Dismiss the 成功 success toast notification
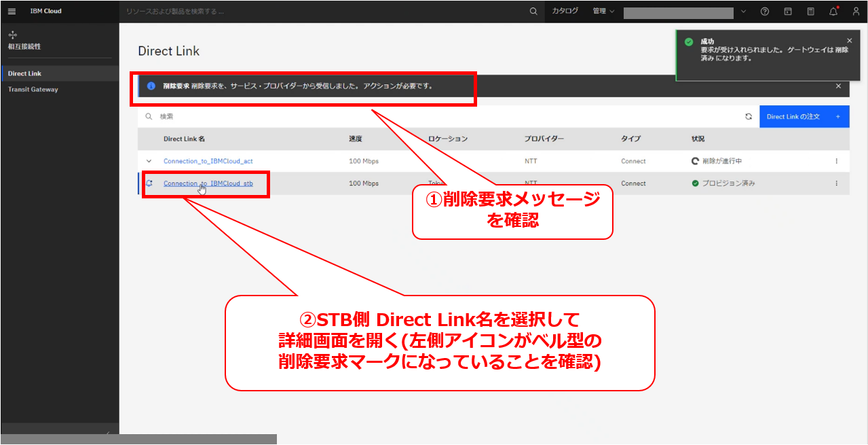Image resolution: width=868 pixels, height=445 pixels. pos(849,41)
